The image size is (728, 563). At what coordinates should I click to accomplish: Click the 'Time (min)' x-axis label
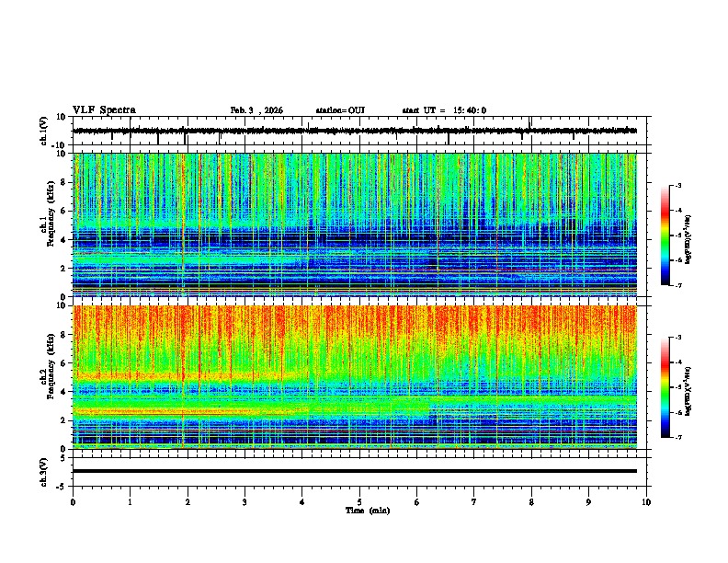pyautogui.click(x=368, y=511)
